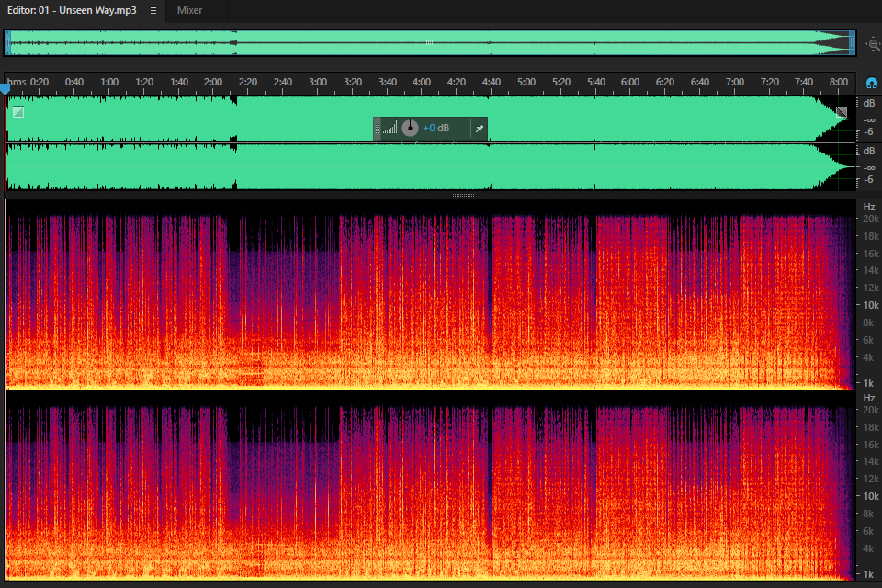Click the 4:00 mark on the timeline ruler
882x588 pixels.
click(x=422, y=82)
